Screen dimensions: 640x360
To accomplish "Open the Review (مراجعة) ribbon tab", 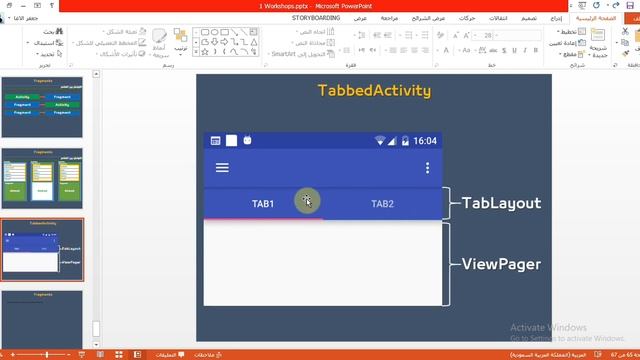I will point(389,18).
